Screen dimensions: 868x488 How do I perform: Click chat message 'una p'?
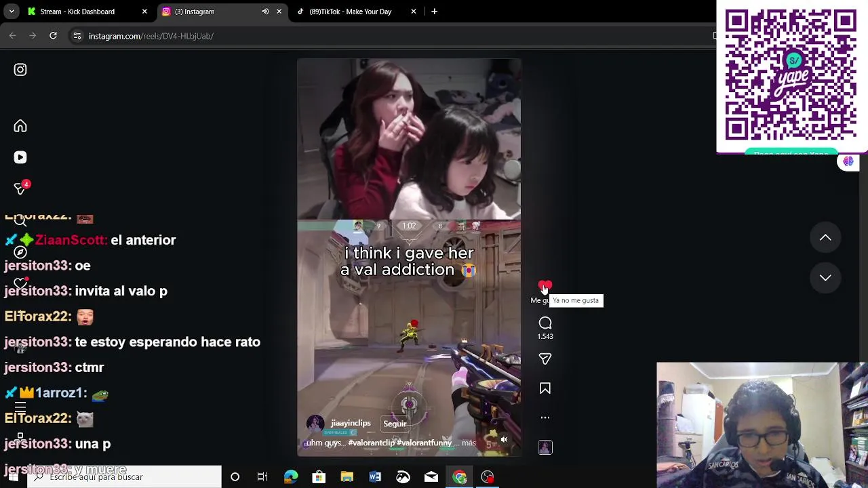pos(92,443)
